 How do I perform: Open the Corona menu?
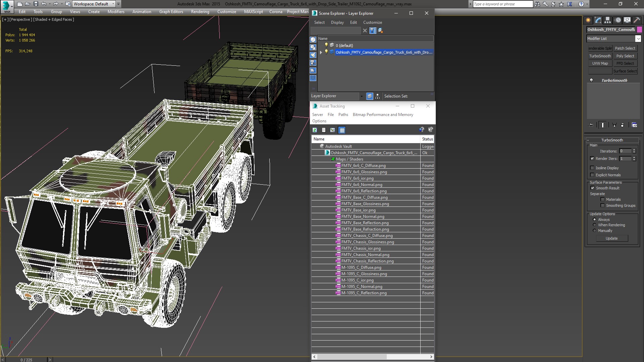276,12
